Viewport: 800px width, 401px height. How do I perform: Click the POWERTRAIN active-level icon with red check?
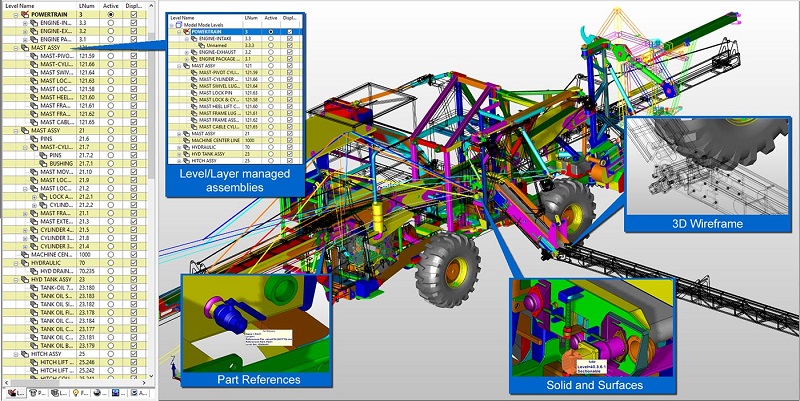[25, 14]
